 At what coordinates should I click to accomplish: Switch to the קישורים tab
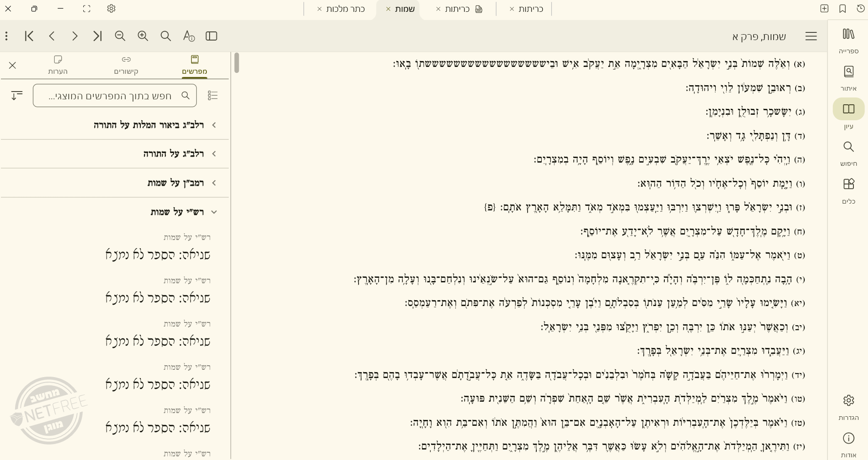[x=126, y=65]
